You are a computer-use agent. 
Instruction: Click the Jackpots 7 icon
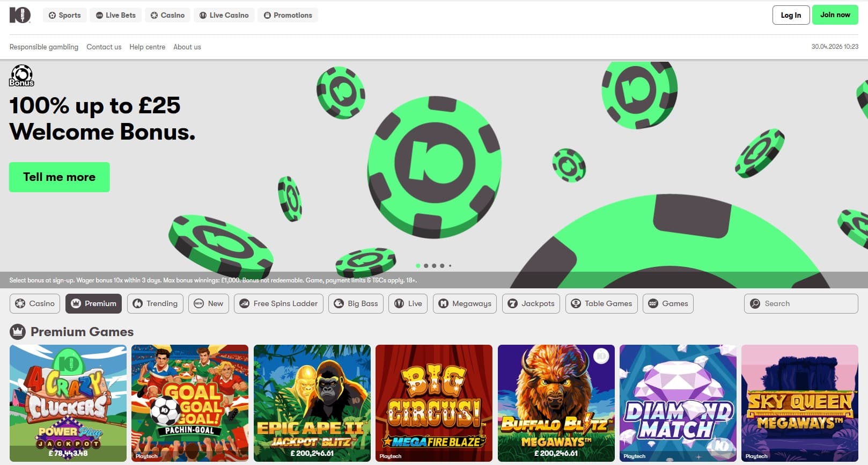pos(513,303)
